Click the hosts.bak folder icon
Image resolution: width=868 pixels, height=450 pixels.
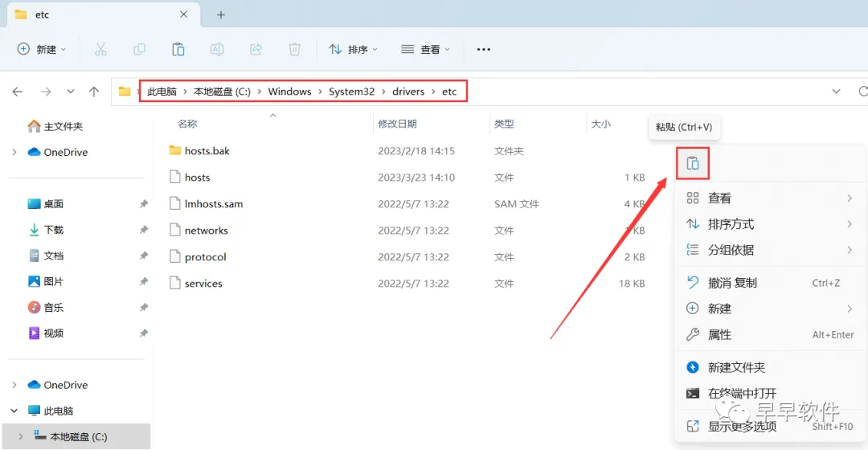point(175,150)
